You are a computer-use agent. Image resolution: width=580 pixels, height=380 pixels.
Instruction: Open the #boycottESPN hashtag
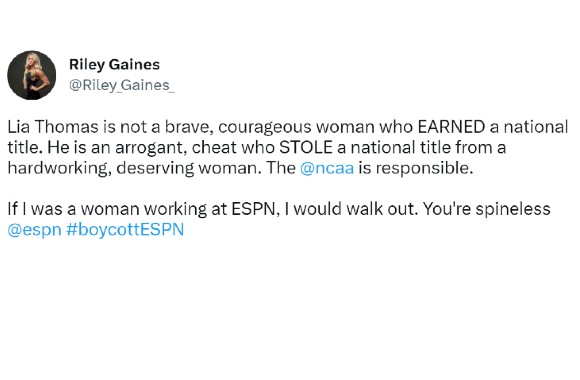pyautogui.click(x=125, y=230)
